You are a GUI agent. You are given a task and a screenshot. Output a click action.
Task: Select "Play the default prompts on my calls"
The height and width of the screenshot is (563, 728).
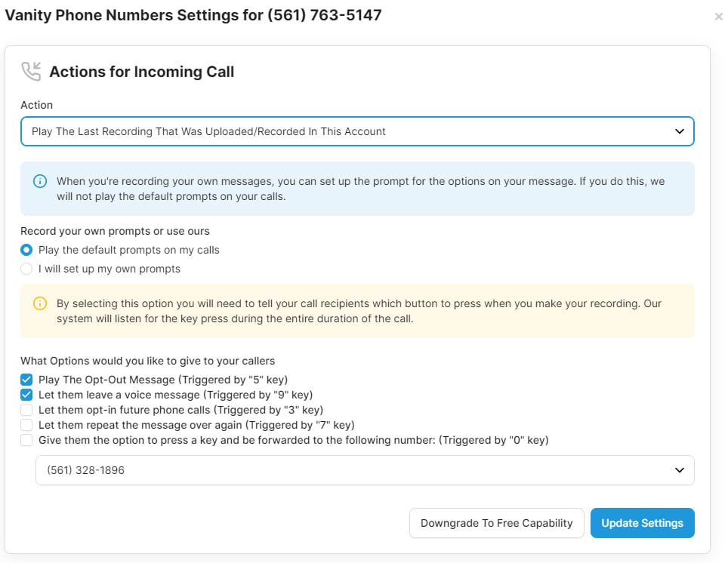tap(27, 250)
